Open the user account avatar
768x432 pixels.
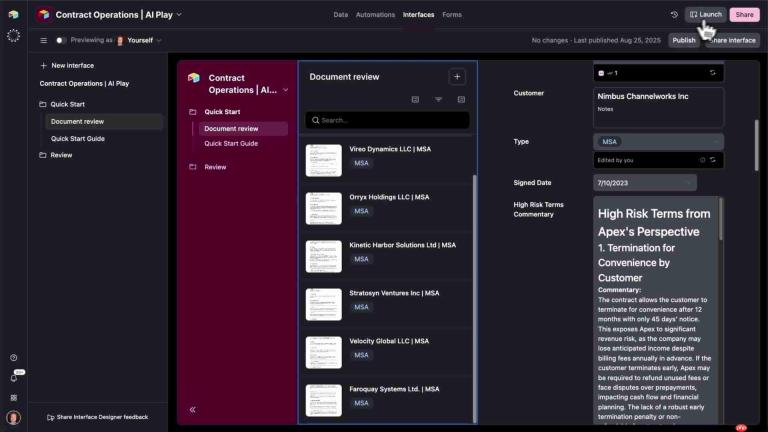click(14, 417)
